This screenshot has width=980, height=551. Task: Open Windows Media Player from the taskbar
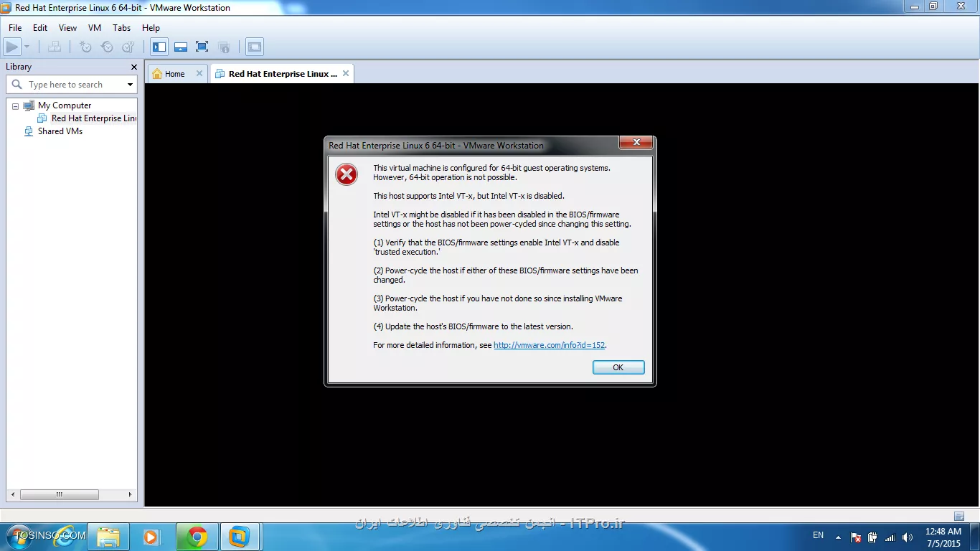151,537
